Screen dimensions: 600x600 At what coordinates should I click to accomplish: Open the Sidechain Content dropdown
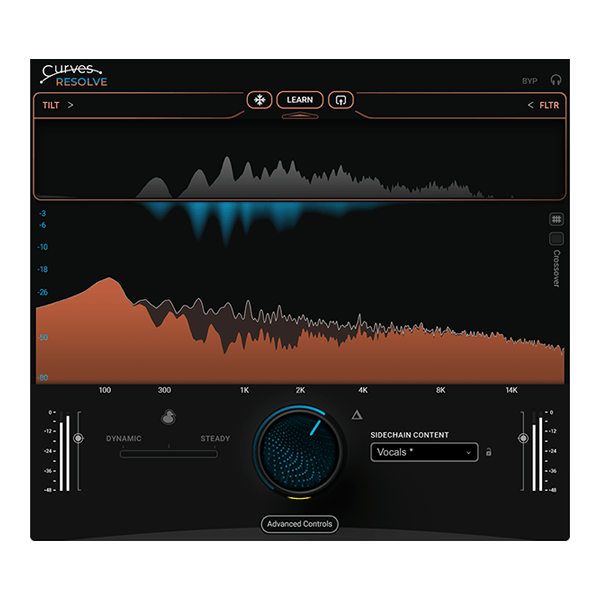(x=424, y=452)
